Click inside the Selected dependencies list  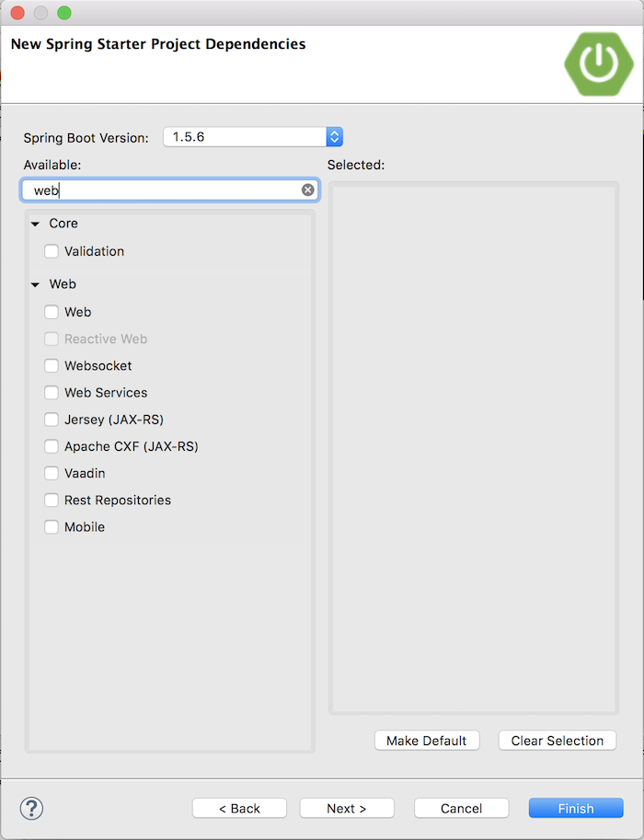474,448
